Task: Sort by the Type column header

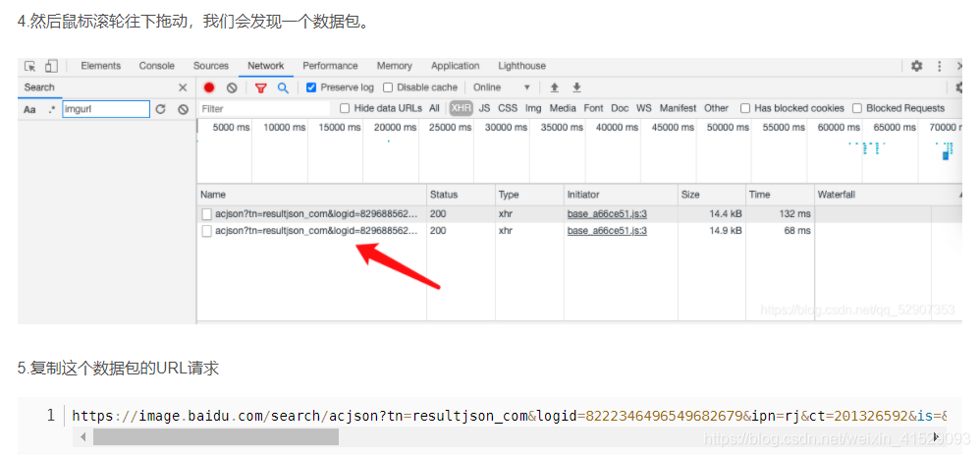Action: coord(529,195)
